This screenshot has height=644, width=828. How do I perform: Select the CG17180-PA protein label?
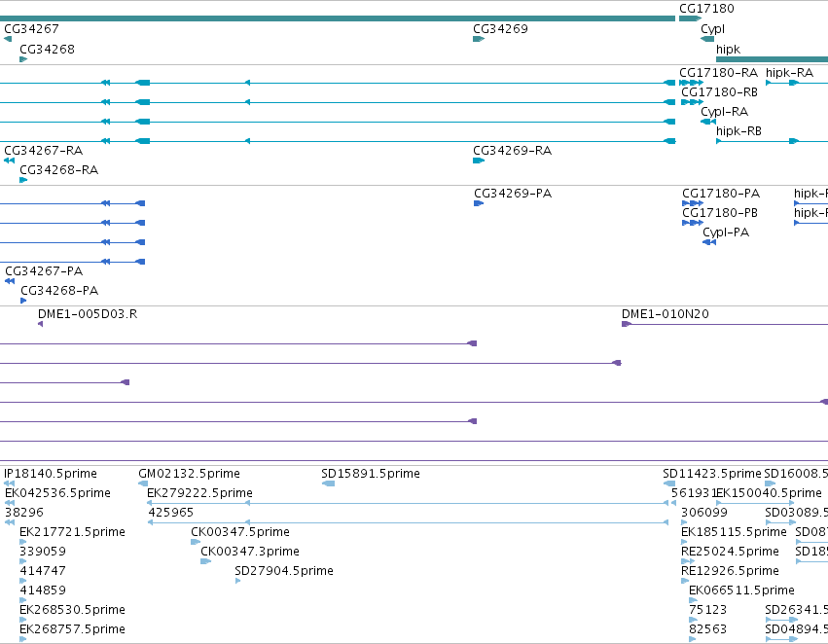coord(721,194)
